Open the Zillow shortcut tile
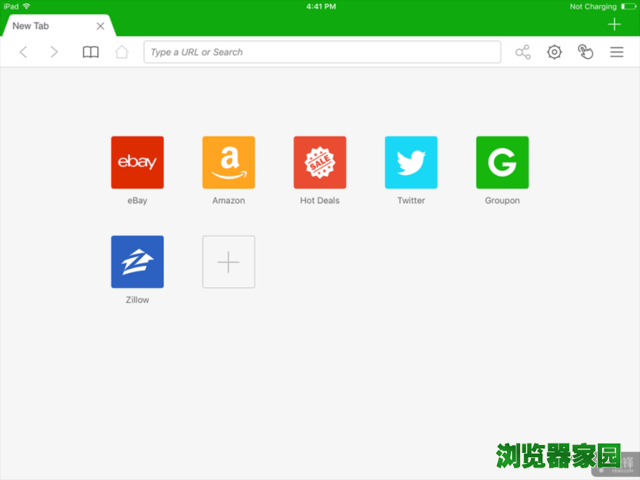The height and width of the screenshot is (480, 640). tap(137, 262)
